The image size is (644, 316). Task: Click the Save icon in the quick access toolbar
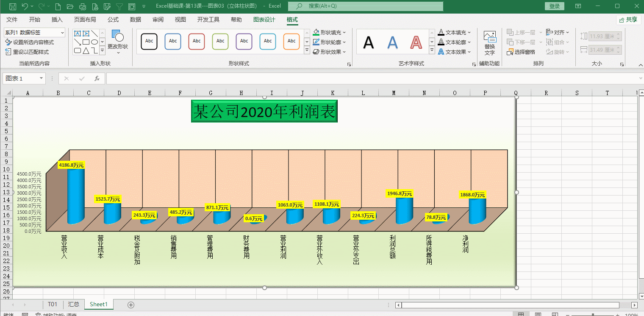click(x=13, y=6)
